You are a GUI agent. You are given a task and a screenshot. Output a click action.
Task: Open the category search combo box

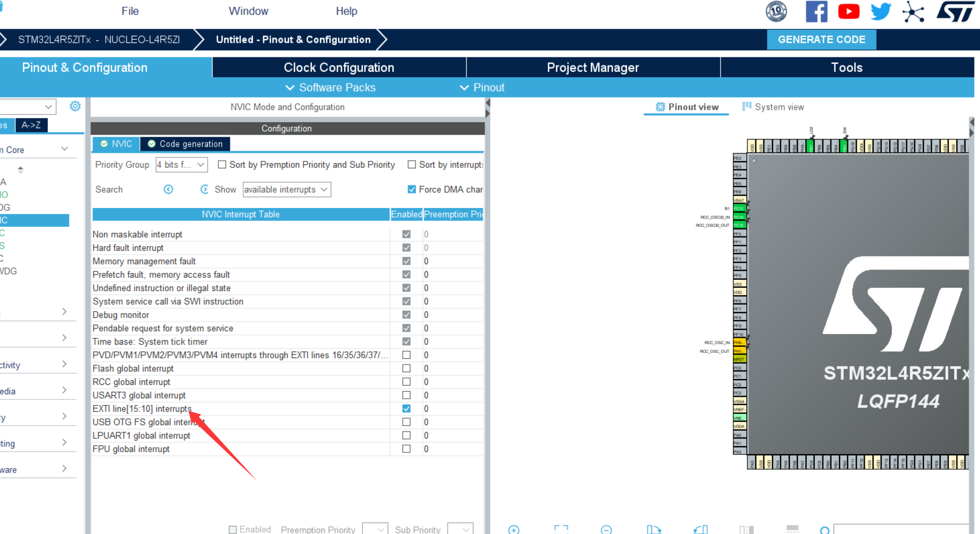pyautogui.click(x=28, y=107)
